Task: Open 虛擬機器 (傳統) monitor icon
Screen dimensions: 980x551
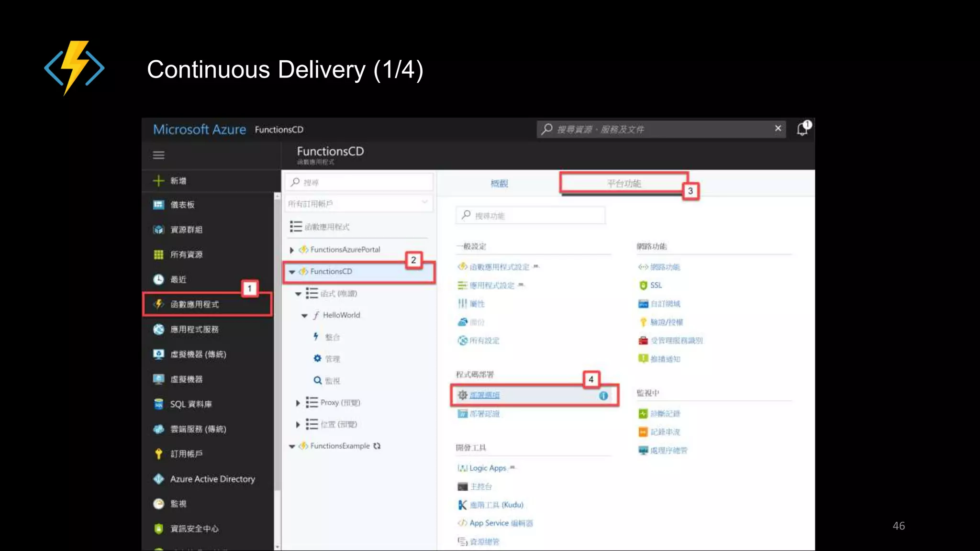Action: tap(158, 354)
